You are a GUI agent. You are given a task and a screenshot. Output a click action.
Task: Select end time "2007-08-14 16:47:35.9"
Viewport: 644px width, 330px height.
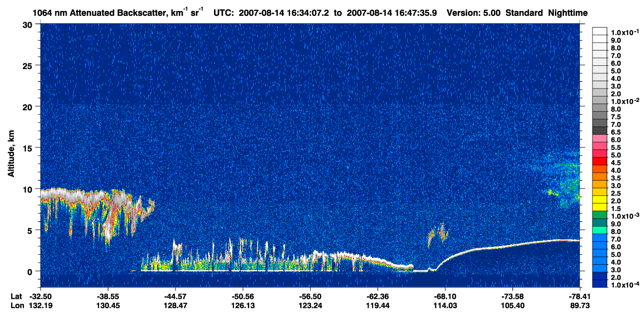point(392,13)
